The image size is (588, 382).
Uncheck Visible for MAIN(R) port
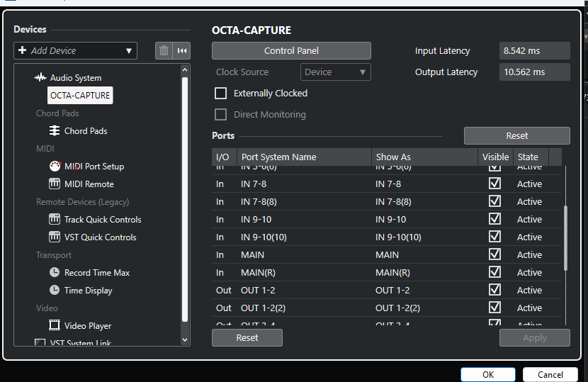(x=494, y=272)
